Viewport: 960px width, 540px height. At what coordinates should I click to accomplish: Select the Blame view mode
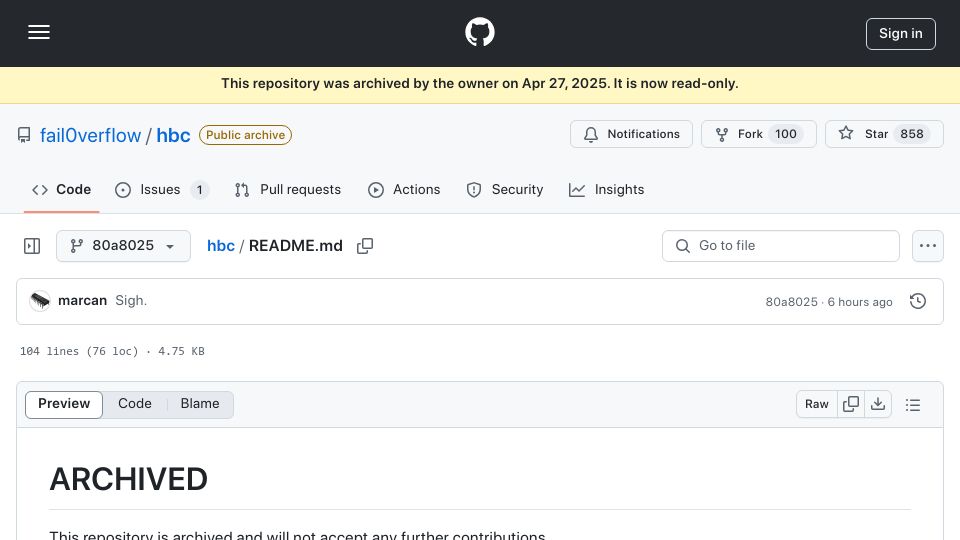200,404
